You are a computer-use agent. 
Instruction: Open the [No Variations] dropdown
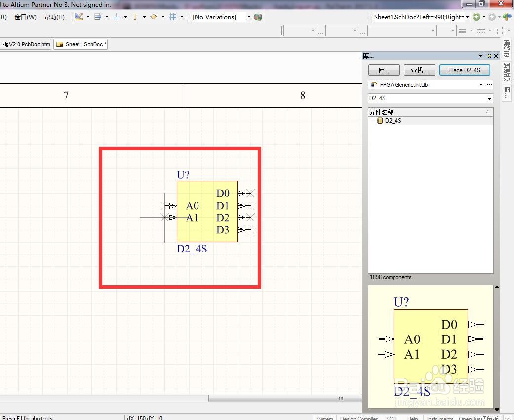(249, 17)
